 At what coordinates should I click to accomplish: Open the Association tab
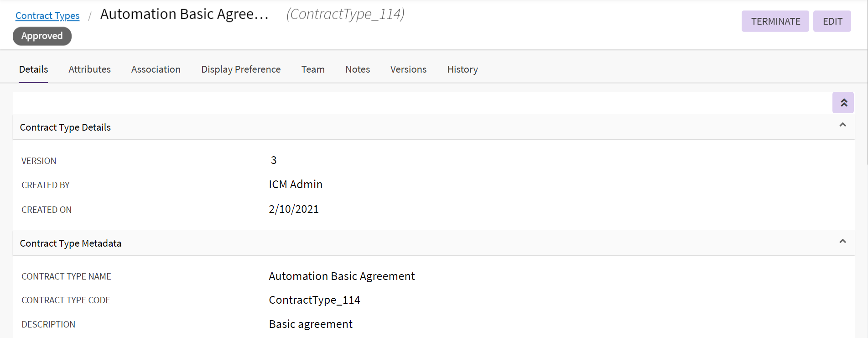(156, 69)
